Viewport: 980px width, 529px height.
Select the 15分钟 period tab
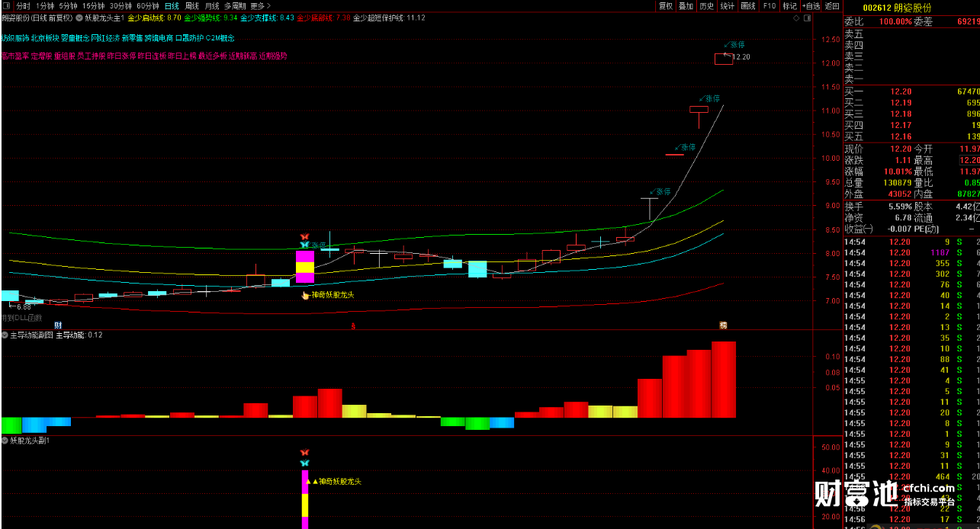click(93, 5)
